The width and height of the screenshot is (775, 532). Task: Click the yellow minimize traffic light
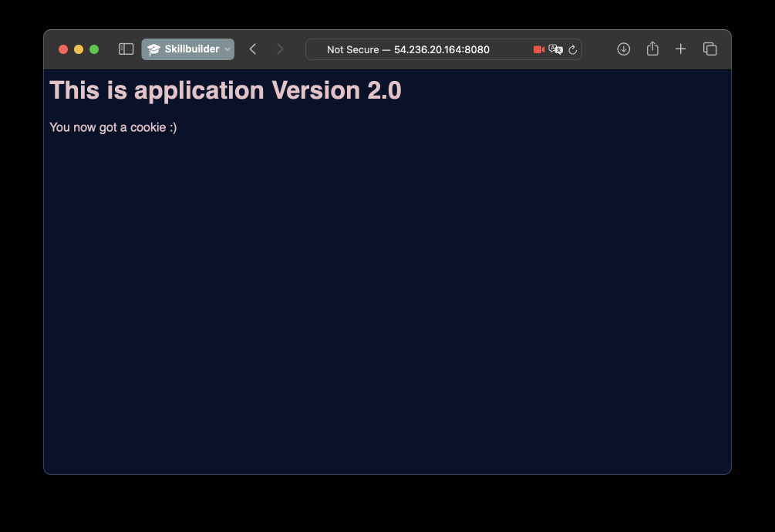tap(78, 49)
